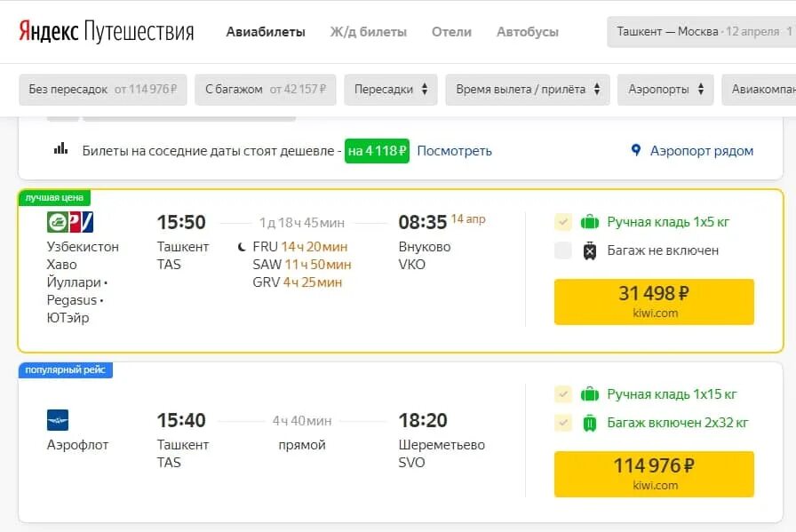Toggle the Ручная кладь 1x5 кг checkbox
This screenshot has width=796, height=532.
click(563, 222)
